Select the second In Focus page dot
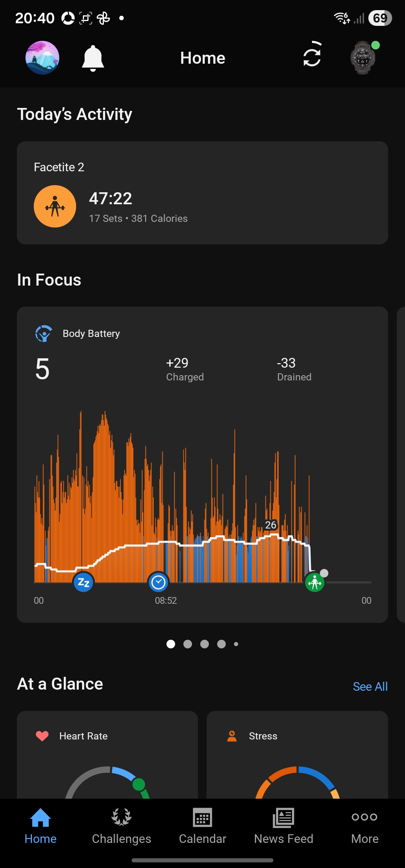The width and height of the screenshot is (405, 868). pyautogui.click(x=187, y=644)
